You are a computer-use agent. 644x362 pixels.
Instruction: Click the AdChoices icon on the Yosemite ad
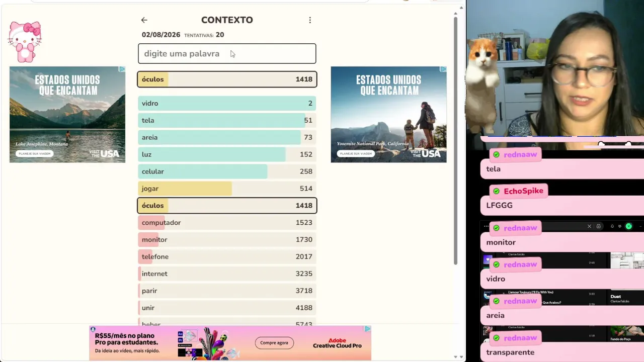pyautogui.click(x=443, y=69)
